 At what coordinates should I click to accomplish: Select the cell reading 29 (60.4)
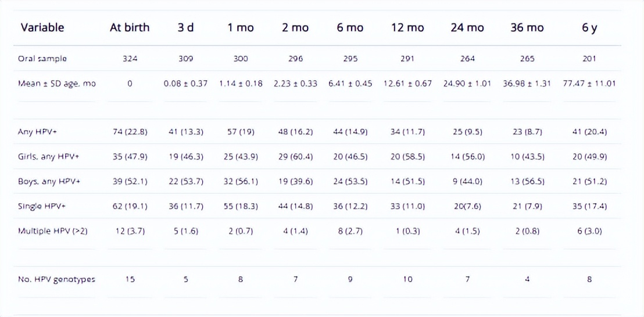296,157
